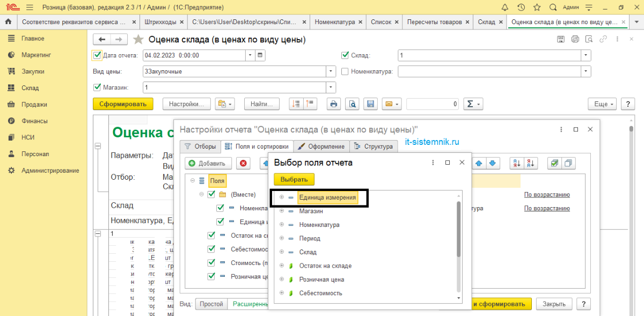Collapse the Поля tree node

pos(192,181)
